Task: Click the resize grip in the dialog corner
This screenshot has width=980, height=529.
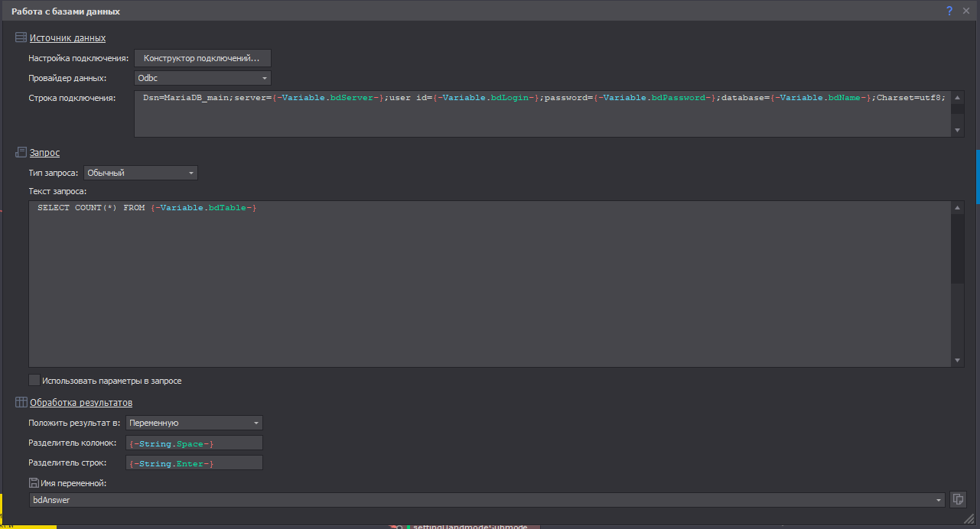Action: tap(969, 518)
